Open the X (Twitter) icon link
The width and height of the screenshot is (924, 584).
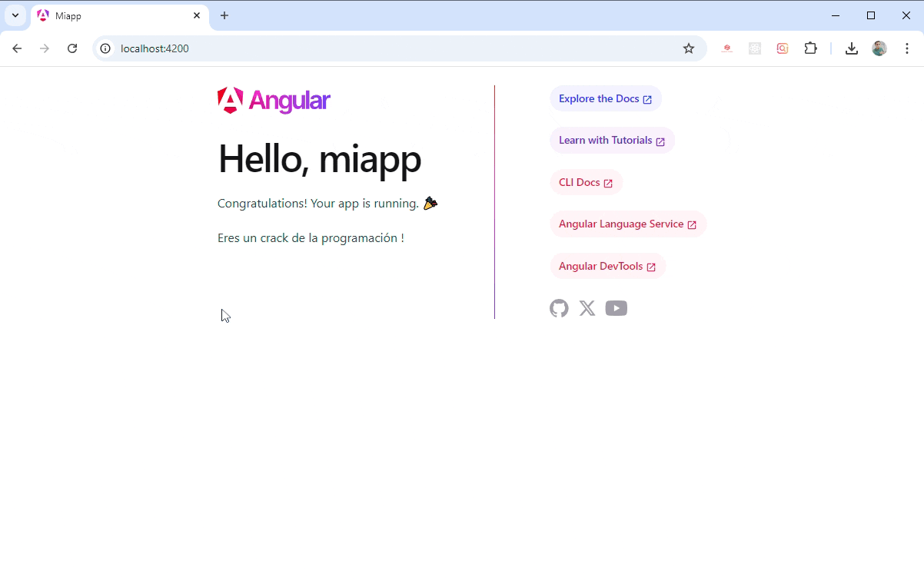(x=587, y=308)
